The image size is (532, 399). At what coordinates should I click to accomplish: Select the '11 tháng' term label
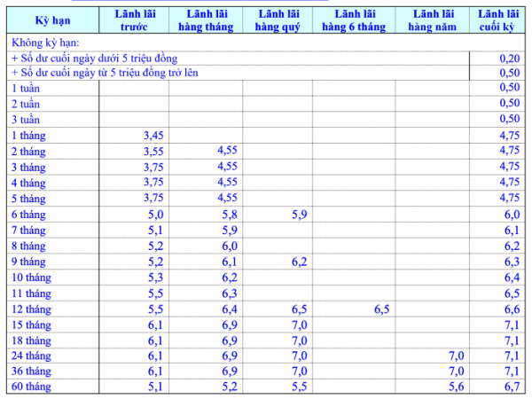pos(31,293)
